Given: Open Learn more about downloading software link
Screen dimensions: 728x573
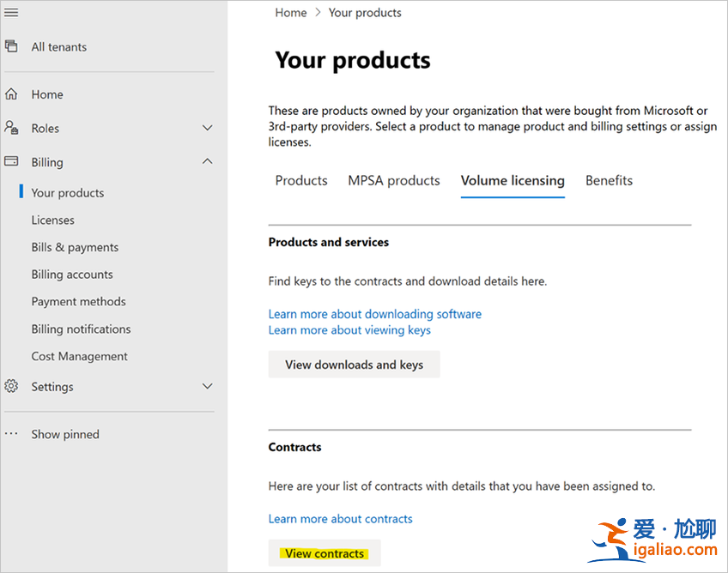Looking at the screenshot, I should click(374, 314).
